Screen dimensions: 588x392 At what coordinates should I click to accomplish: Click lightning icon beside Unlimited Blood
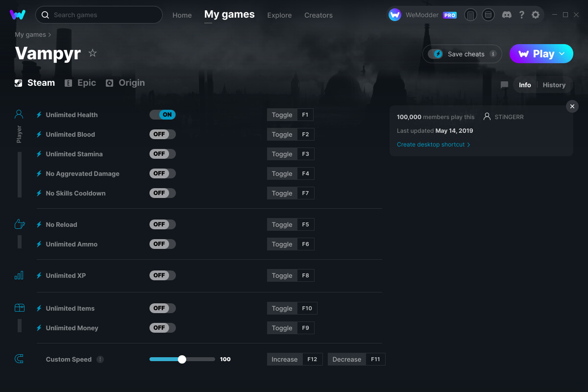(39, 134)
